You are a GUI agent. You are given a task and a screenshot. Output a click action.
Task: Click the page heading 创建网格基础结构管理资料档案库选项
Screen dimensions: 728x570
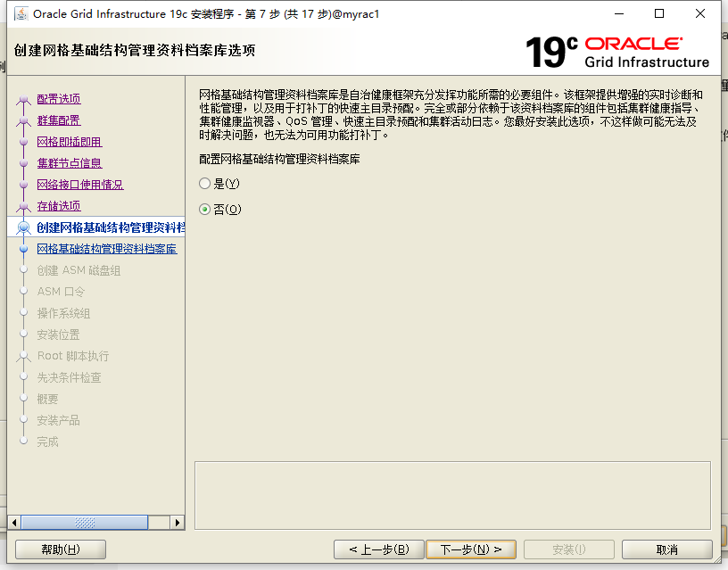[x=135, y=50]
